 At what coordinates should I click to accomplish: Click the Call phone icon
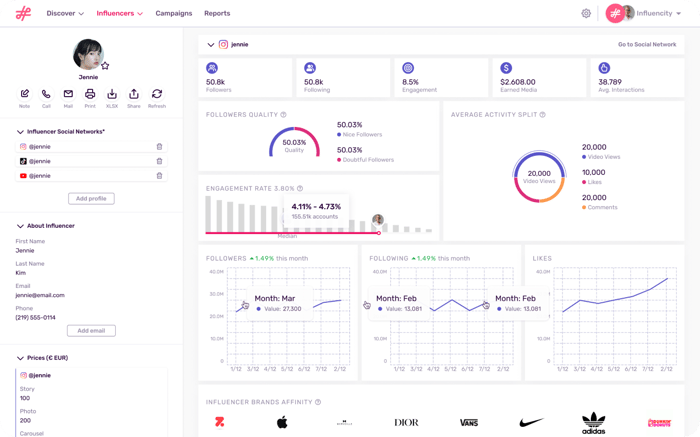(46, 94)
